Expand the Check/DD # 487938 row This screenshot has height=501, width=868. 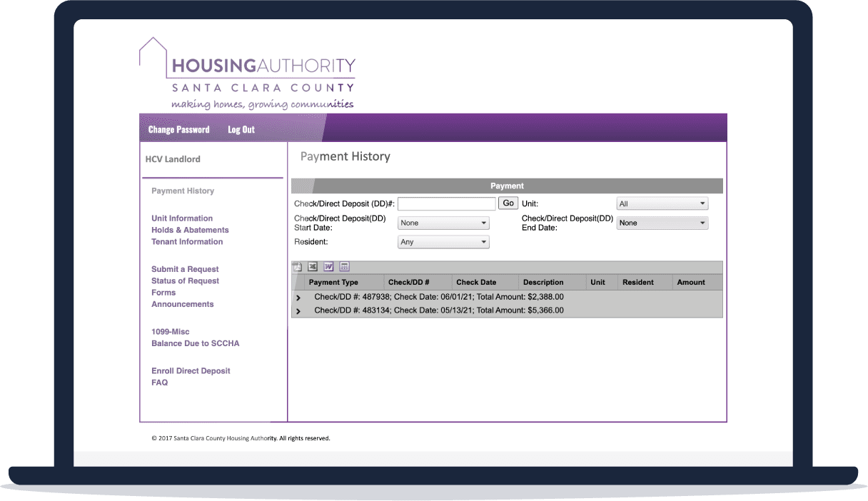coord(298,298)
